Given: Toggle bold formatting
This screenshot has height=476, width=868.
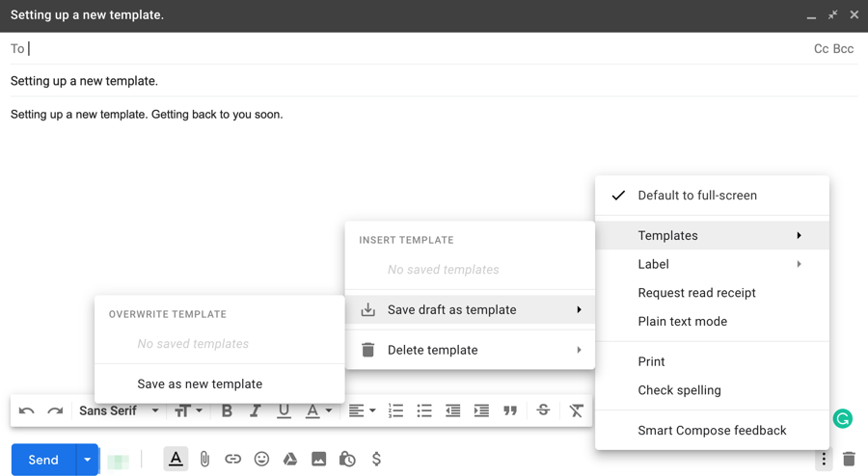Looking at the screenshot, I should pyautogui.click(x=227, y=410).
